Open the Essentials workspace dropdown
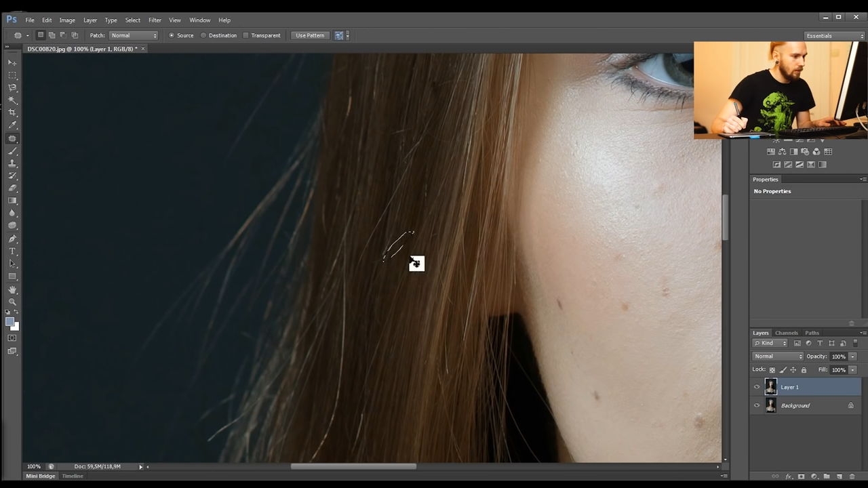Screen dimensions: 868x488 pos(835,36)
